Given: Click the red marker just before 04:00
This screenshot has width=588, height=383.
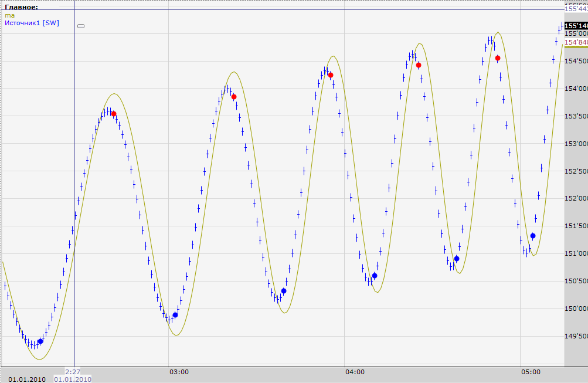Looking at the screenshot, I should pyautogui.click(x=331, y=75).
